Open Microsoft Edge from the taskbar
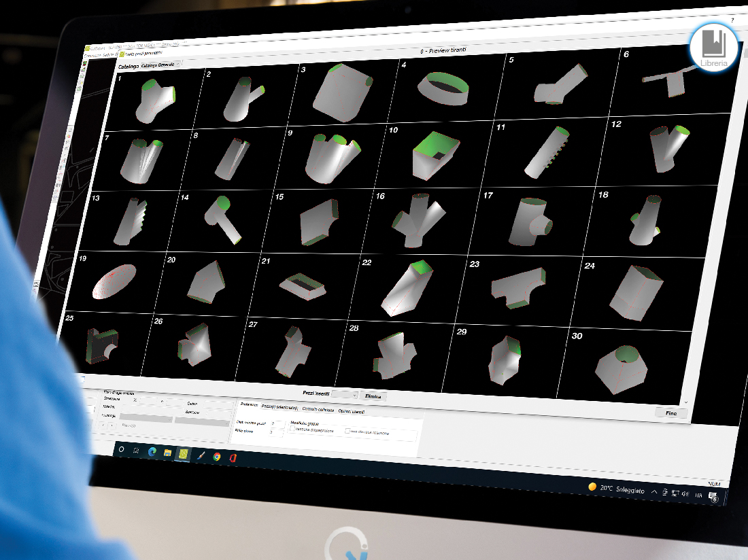Image resolution: width=748 pixels, height=560 pixels. tap(152, 451)
